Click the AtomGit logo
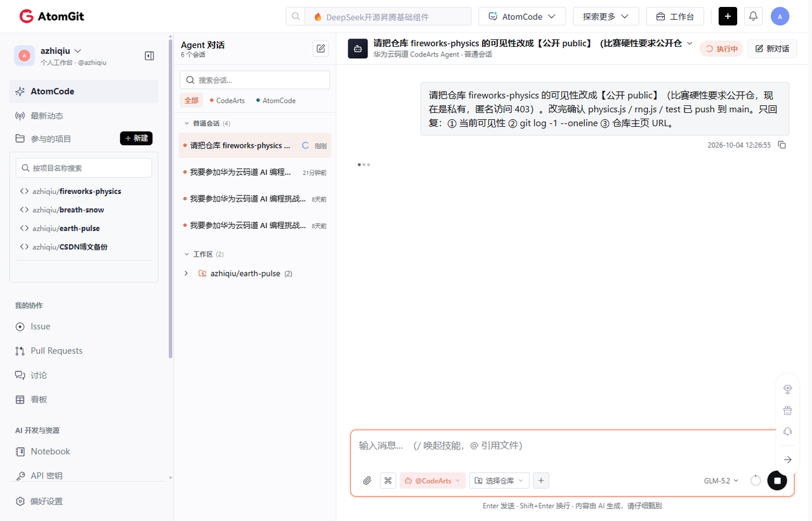 pyautogui.click(x=52, y=16)
